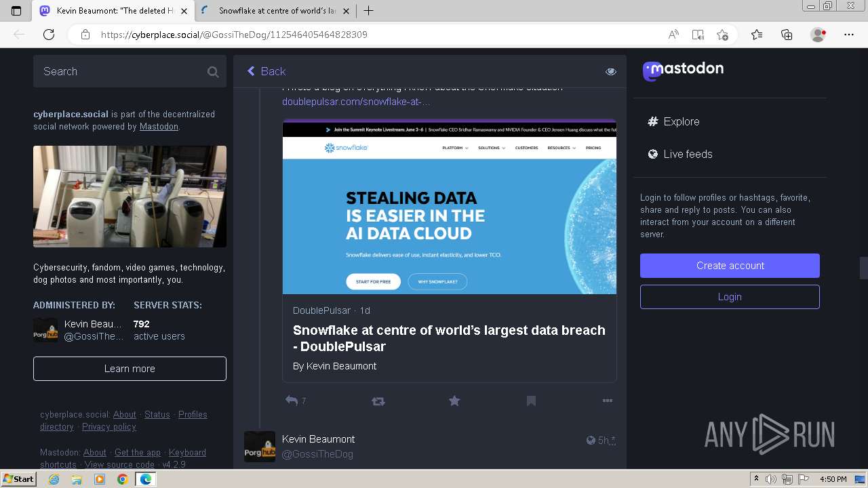Open the tab actions menu icon
This screenshot has width=868, height=488.
click(16, 11)
